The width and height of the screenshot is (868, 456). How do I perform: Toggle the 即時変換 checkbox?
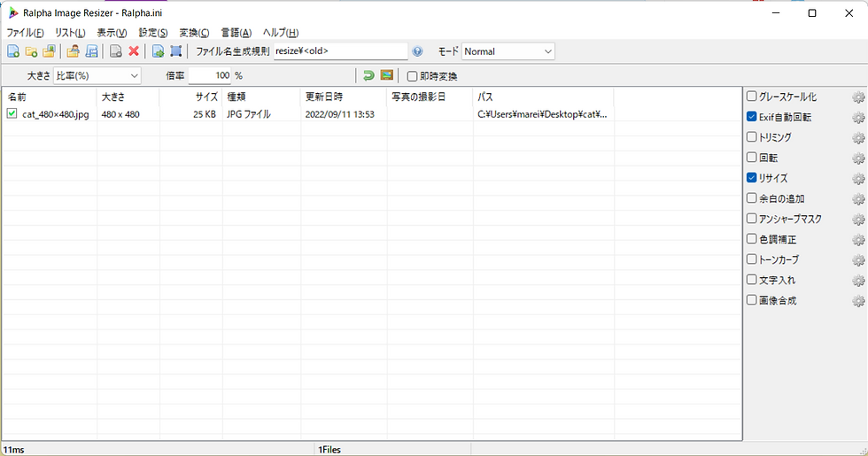click(412, 76)
